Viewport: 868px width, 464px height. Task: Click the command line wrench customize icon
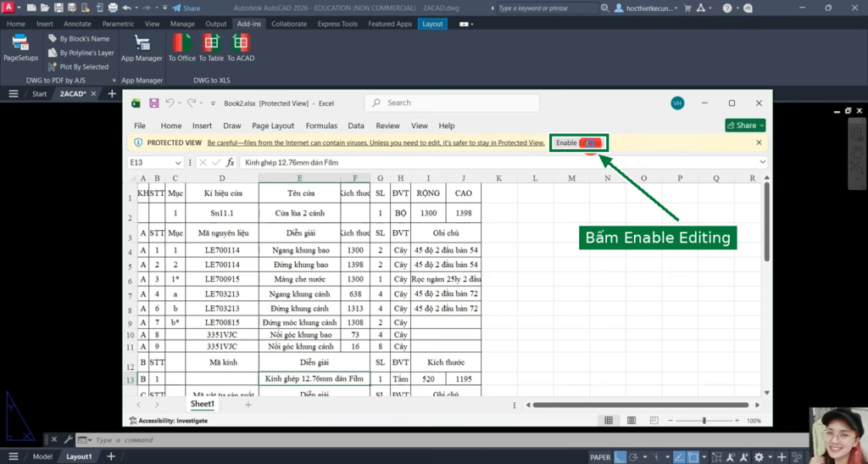[x=68, y=439]
